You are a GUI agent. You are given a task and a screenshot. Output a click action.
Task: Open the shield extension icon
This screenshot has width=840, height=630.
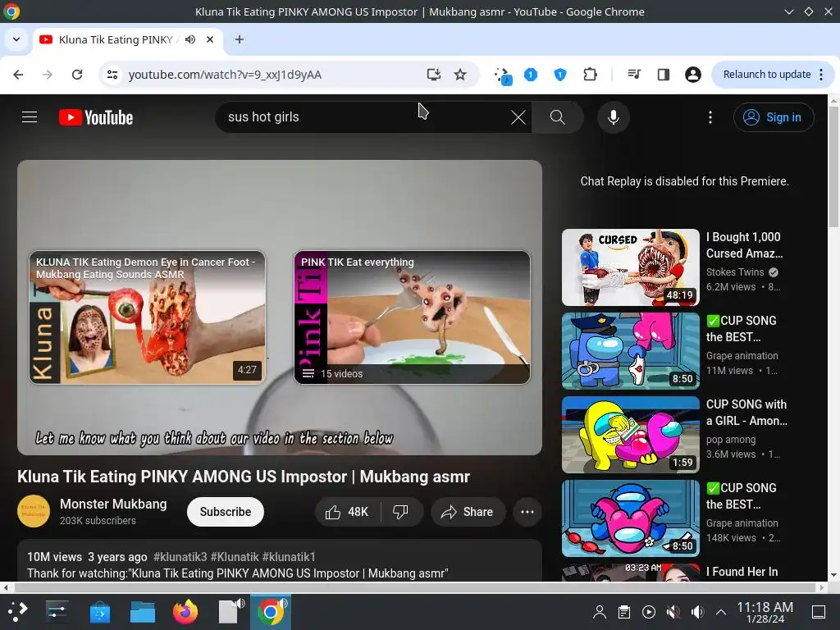(559, 75)
